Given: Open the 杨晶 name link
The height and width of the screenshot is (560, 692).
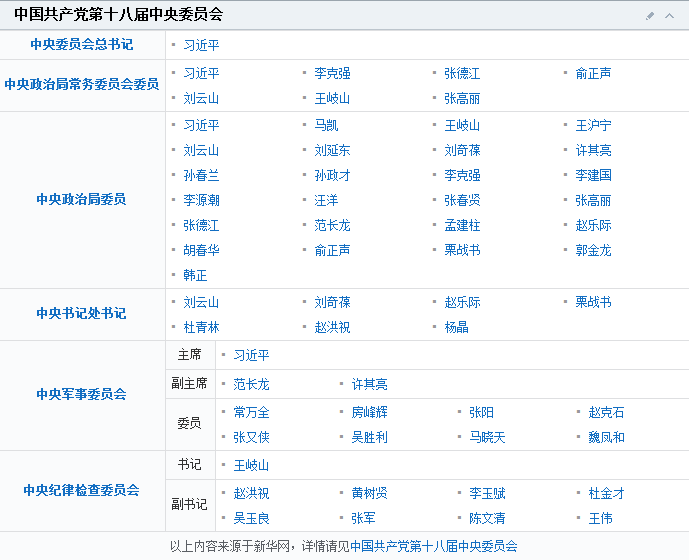Looking at the screenshot, I should (x=456, y=327).
